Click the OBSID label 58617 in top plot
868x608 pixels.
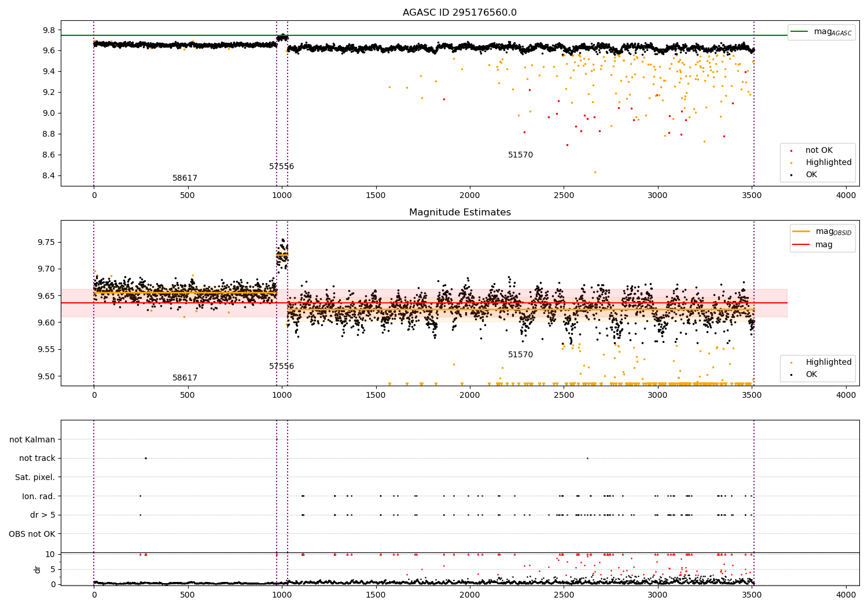tap(185, 178)
